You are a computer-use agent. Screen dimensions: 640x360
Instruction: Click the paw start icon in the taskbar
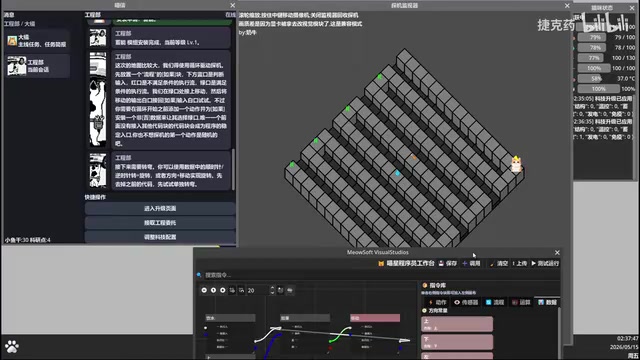click(x=12, y=347)
